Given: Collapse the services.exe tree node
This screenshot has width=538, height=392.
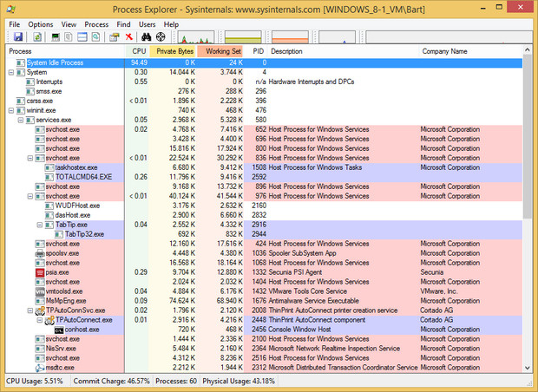Looking at the screenshot, I should pos(21,120).
